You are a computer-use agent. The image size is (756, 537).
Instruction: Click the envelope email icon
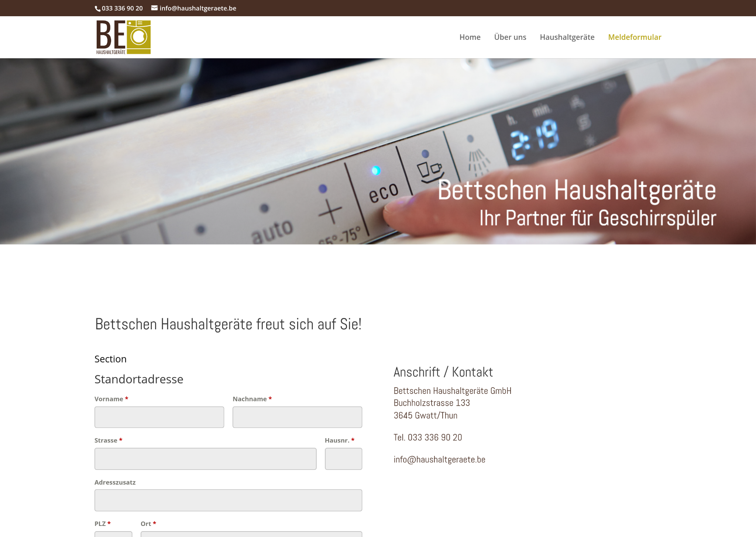tap(154, 8)
